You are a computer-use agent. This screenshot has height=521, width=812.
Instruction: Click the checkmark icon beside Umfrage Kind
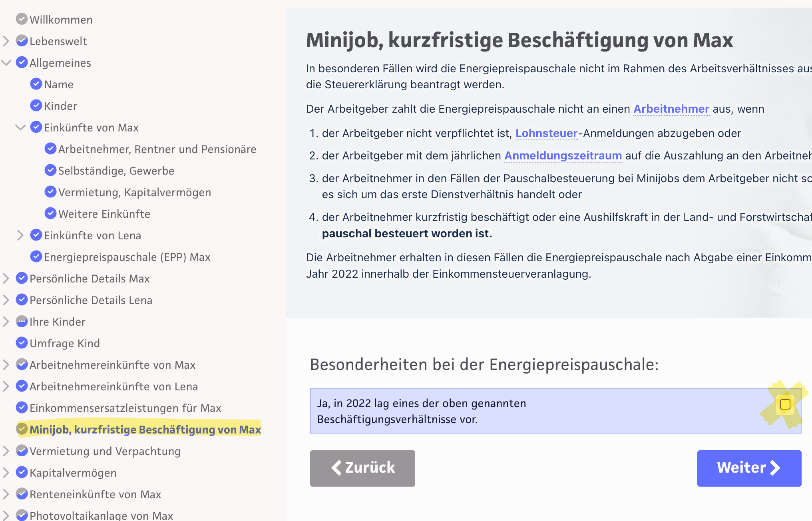tap(22, 343)
